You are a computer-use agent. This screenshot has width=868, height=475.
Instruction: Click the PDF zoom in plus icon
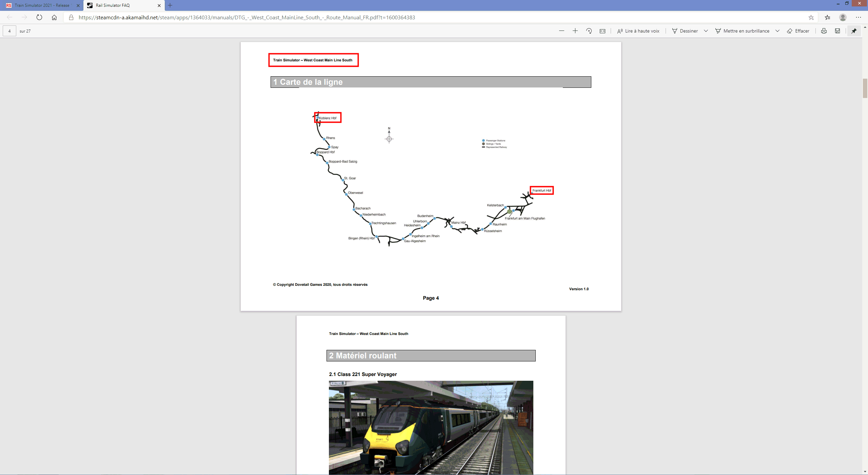575,31
